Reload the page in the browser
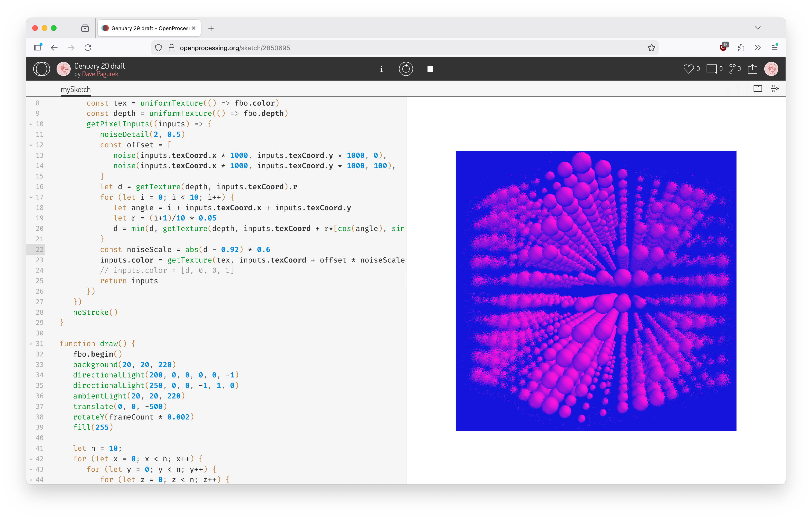Screen dimensions: 812x519 click(88, 47)
